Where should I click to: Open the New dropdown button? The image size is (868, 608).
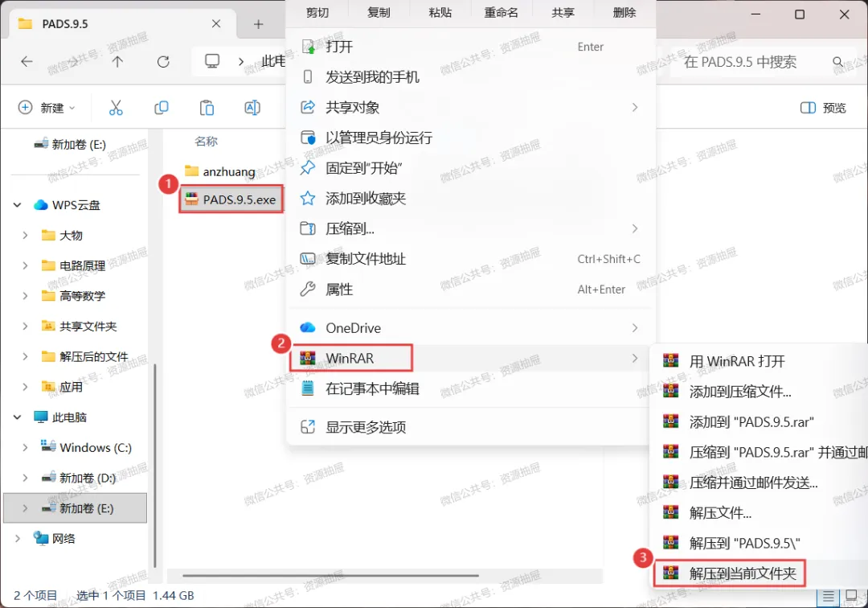pos(47,108)
